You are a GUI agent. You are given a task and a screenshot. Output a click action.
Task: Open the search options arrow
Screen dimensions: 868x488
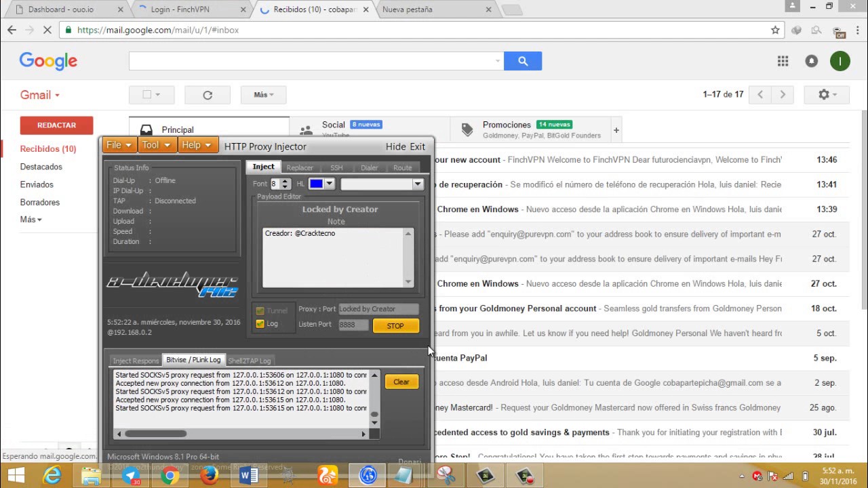click(x=498, y=61)
